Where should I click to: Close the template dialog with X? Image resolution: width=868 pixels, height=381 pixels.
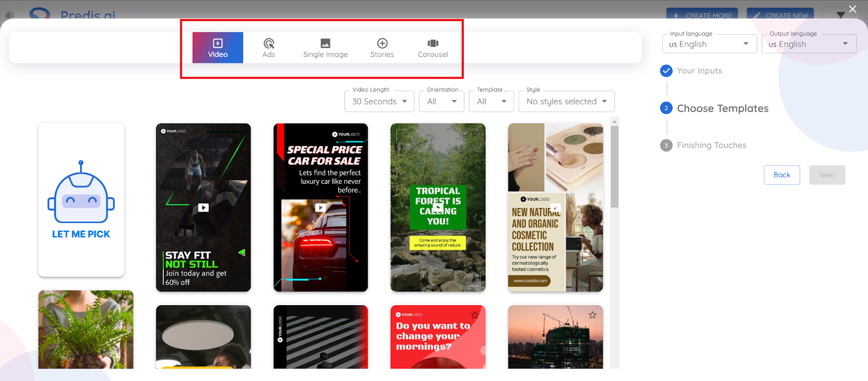tap(853, 9)
